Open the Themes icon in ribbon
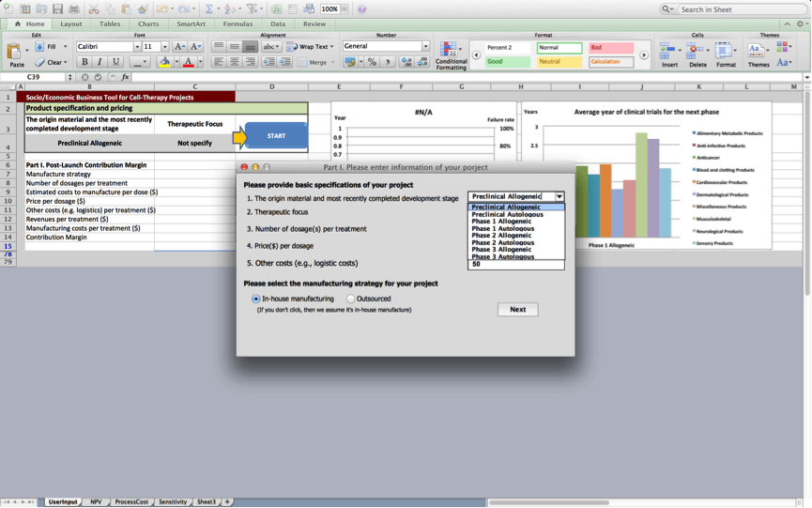Viewport: 812px width, 508px height. click(x=758, y=52)
